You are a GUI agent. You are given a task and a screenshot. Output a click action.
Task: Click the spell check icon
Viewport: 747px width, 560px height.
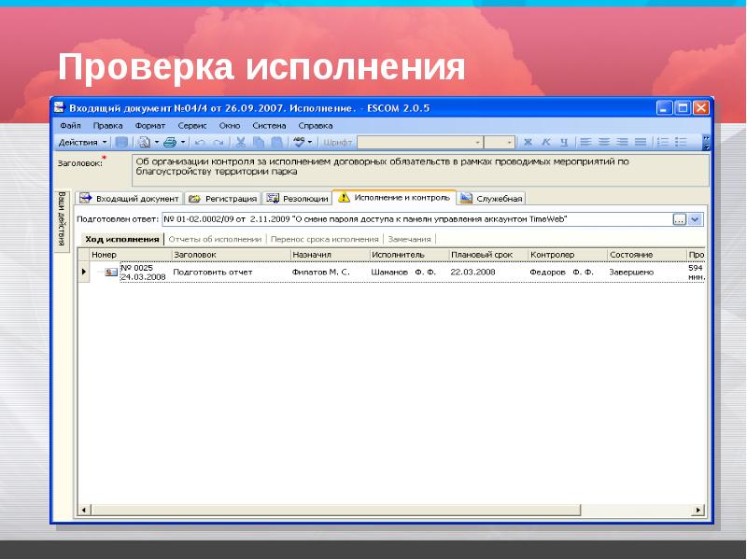coord(299,143)
